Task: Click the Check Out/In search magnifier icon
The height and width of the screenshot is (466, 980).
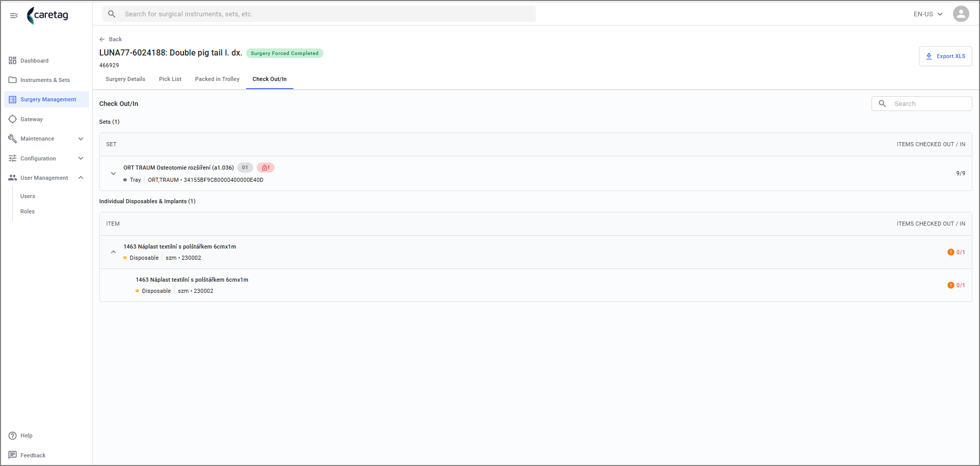Action: point(882,103)
